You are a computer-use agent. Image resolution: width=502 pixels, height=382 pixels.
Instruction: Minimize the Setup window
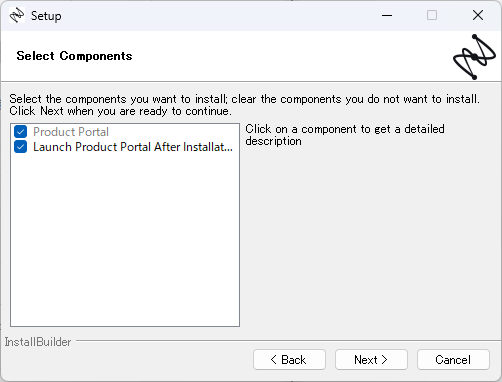[x=387, y=15]
